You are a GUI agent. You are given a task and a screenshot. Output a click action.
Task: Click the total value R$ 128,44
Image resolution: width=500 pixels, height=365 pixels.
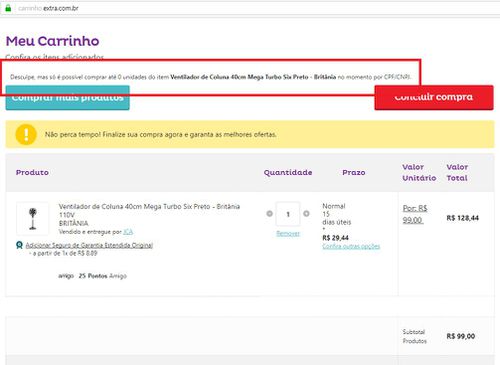pyautogui.click(x=463, y=218)
